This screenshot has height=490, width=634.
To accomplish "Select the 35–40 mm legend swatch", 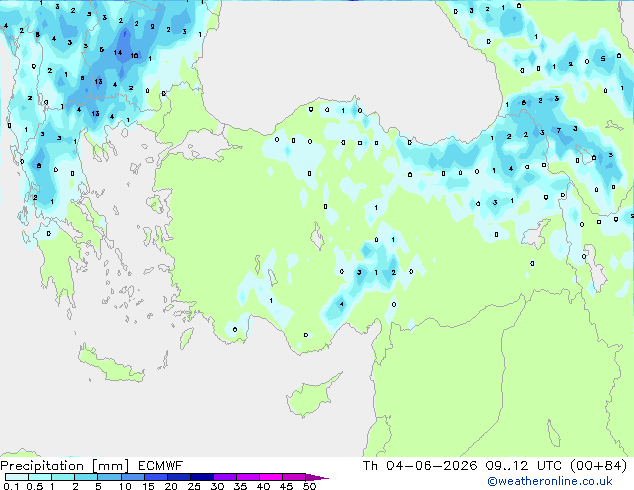I will click(248, 477).
